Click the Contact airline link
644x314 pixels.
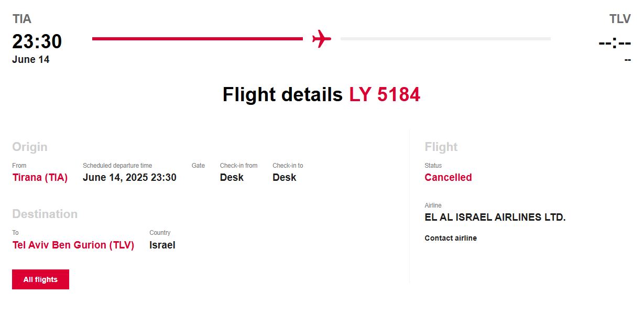[x=451, y=238]
